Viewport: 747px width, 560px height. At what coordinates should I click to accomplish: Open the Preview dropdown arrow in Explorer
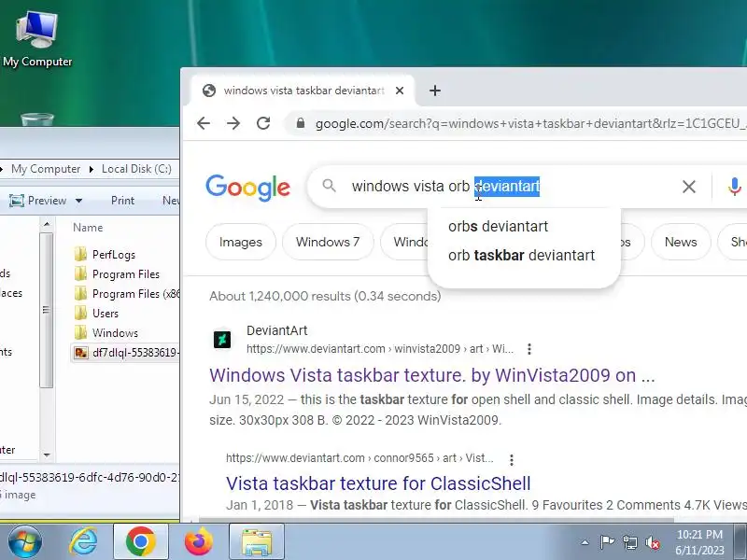tap(79, 201)
